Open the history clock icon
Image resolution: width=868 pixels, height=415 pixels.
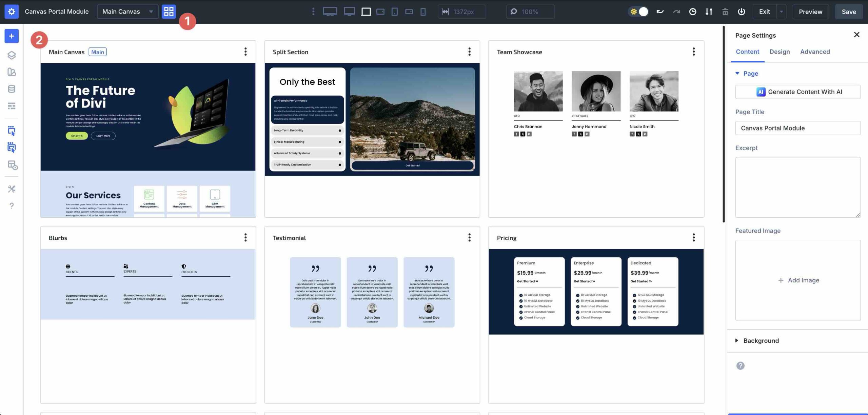click(x=692, y=11)
